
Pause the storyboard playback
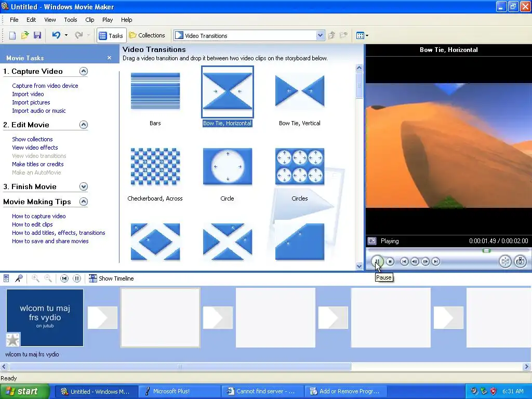point(77,278)
